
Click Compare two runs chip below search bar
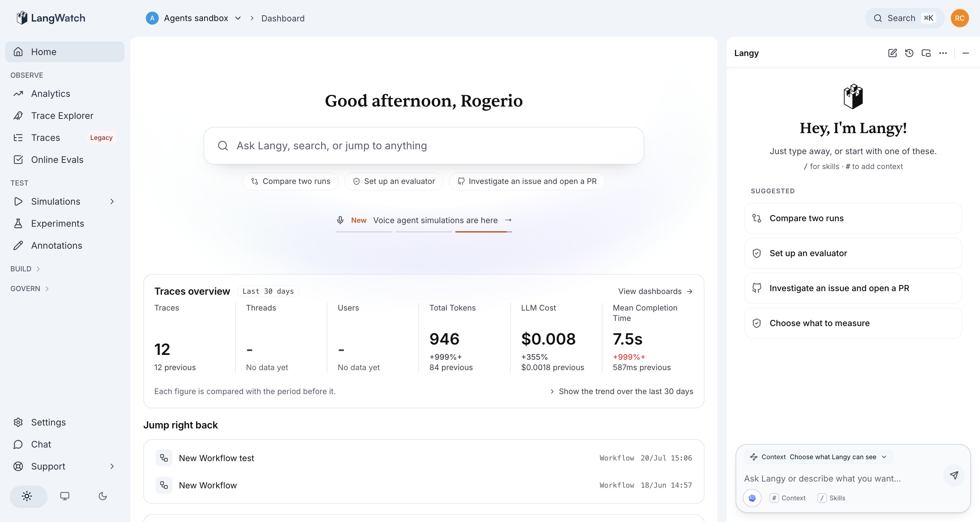point(291,181)
